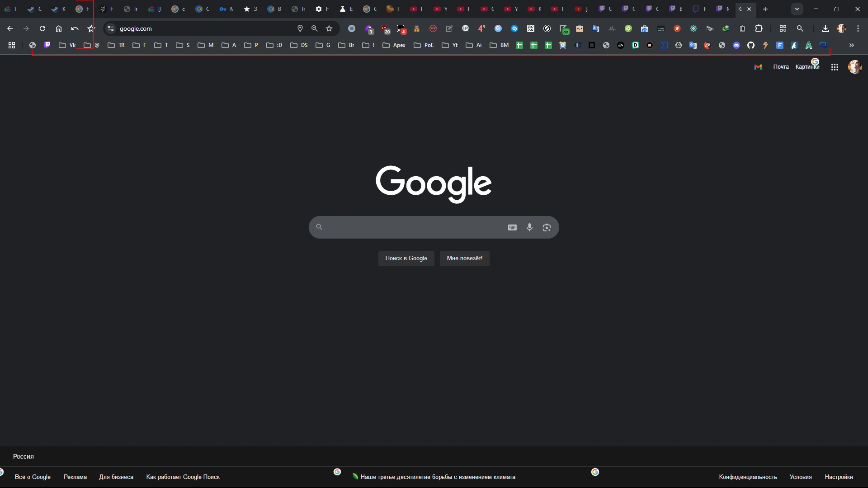Switch to the tab with the flask icon
868x488 pixels.
pyautogui.click(x=346, y=9)
